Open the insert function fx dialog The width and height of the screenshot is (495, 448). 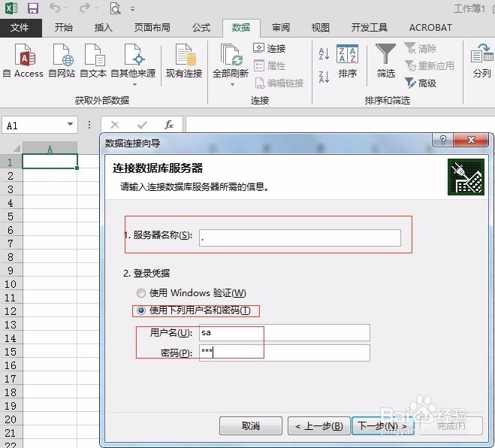[169, 125]
